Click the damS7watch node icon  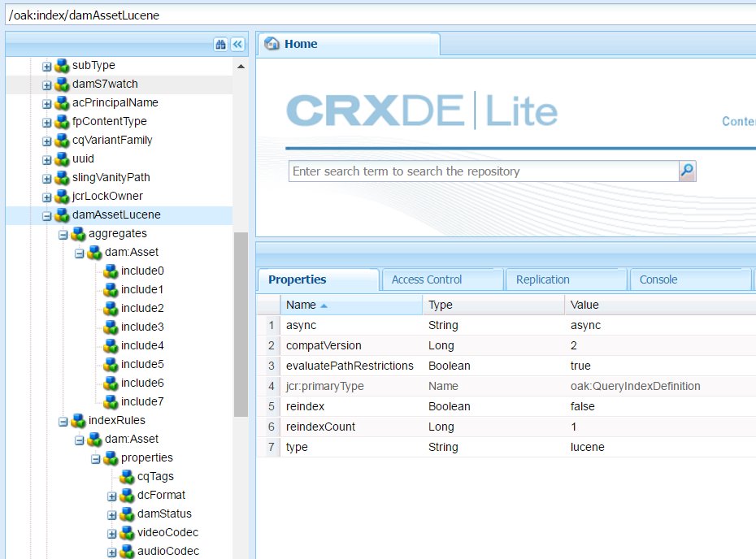pos(63,84)
